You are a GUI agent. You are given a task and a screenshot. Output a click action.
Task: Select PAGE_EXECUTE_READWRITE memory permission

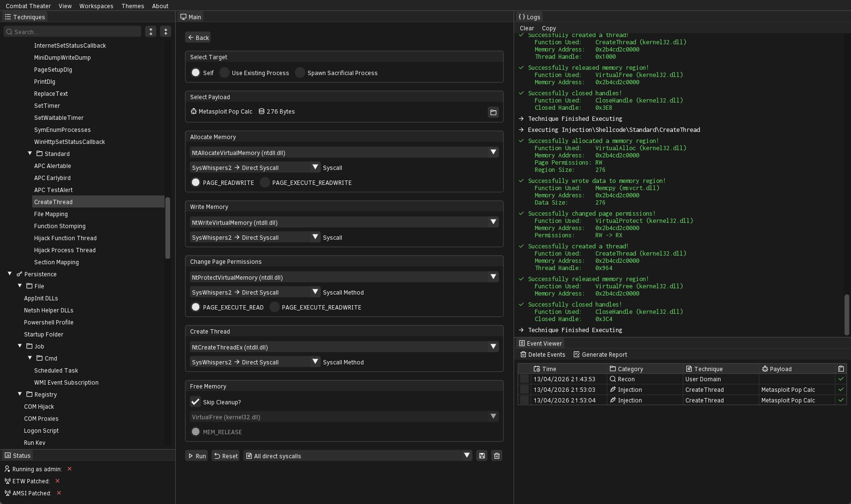pyautogui.click(x=265, y=182)
